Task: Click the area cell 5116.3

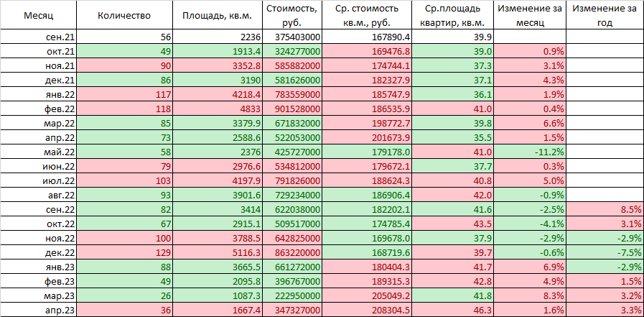Action: tap(218, 253)
